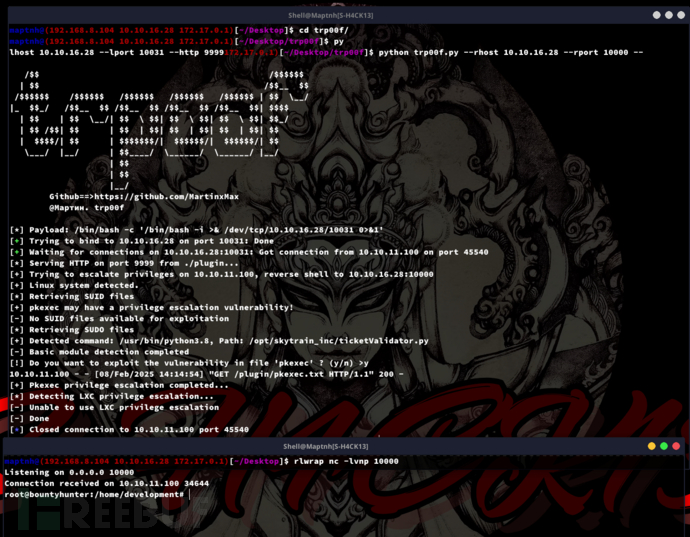The width and height of the screenshot is (690, 537).
Task: Click the 'rlwrap nc -lvnp 10000' command
Action: [x=346, y=461]
